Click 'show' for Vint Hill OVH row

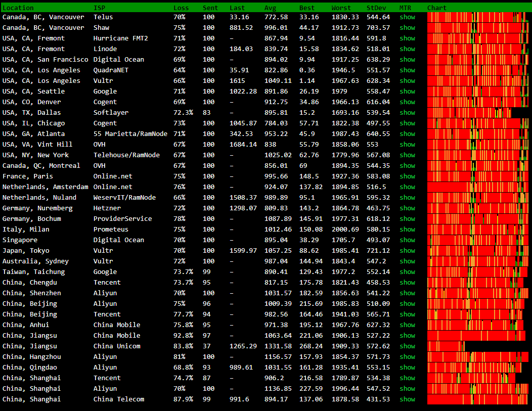pos(407,145)
